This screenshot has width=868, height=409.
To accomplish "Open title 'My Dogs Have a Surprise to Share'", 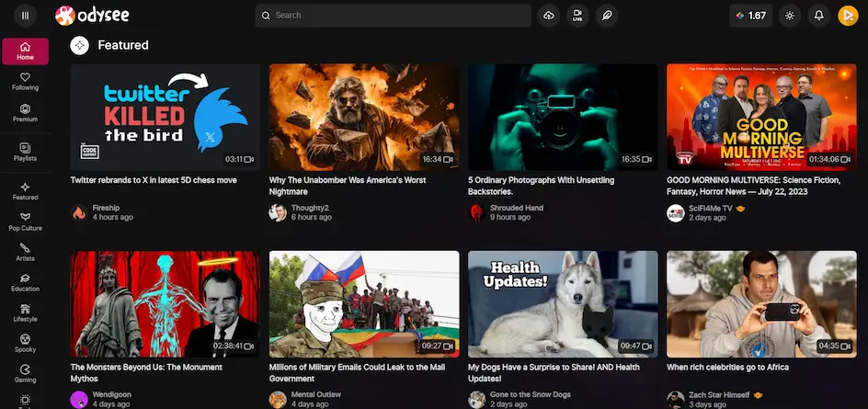I will point(554,373).
